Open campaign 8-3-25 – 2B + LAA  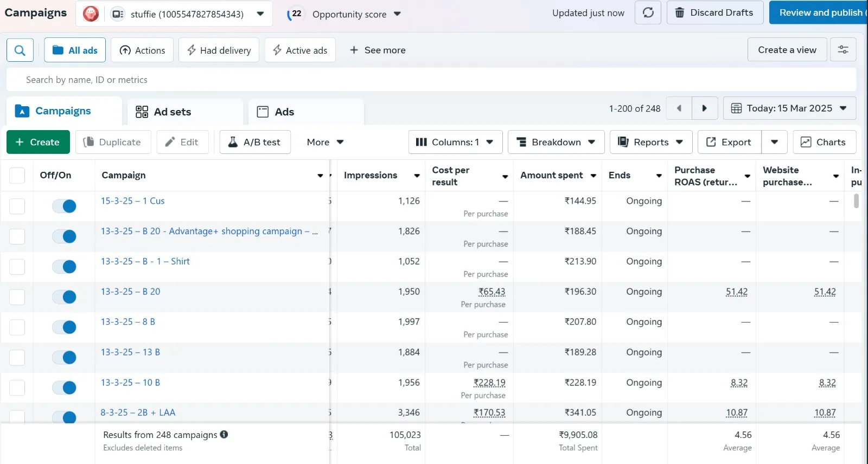point(138,413)
